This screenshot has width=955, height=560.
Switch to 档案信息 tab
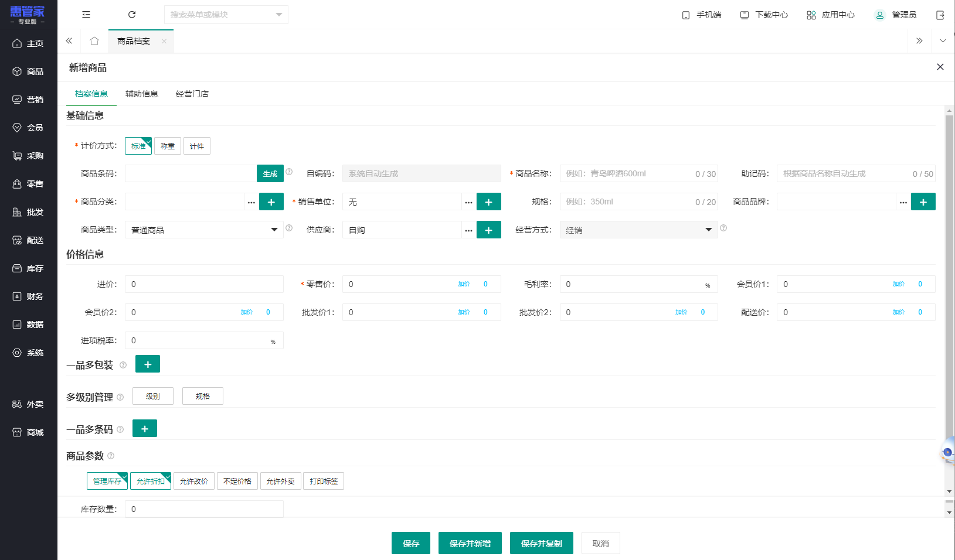91,94
